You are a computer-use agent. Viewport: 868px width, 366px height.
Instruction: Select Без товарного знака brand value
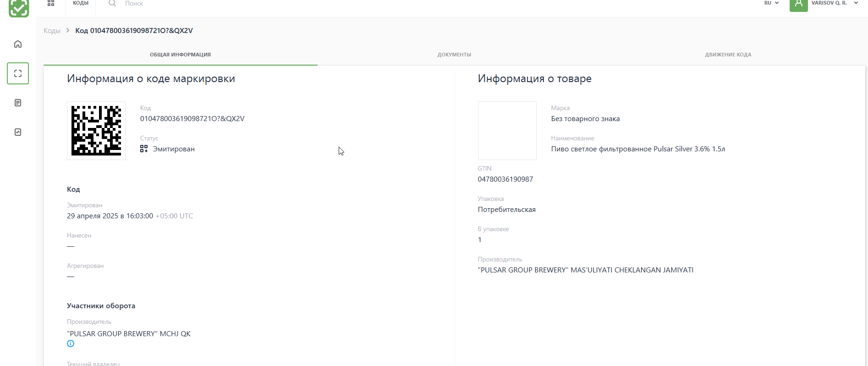coord(585,119)
